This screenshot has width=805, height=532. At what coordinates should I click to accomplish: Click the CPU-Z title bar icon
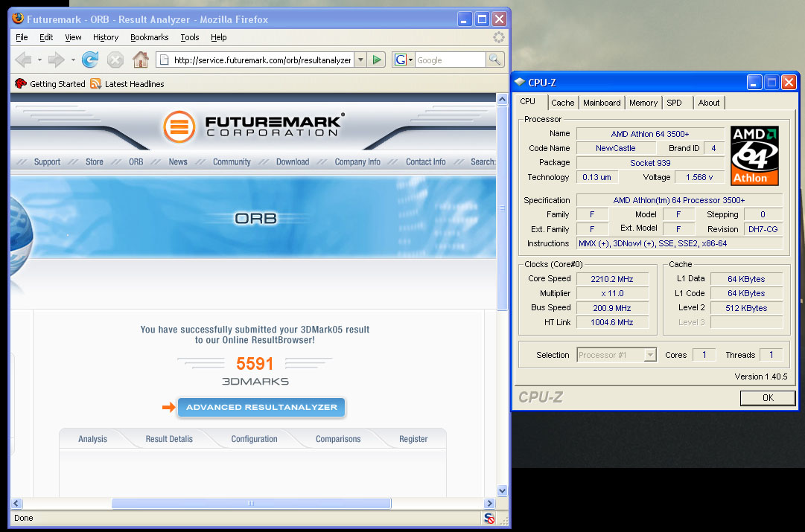[520, 82]
